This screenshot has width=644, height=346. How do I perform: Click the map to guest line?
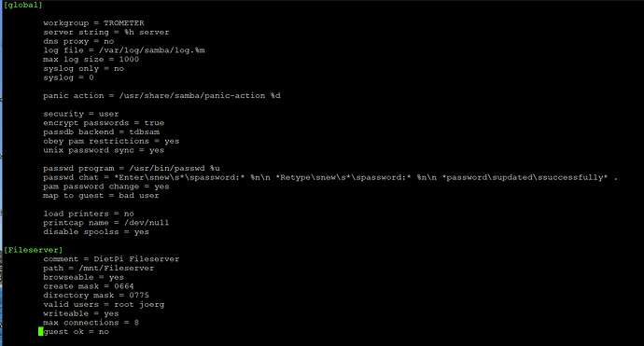pos(101,195)
